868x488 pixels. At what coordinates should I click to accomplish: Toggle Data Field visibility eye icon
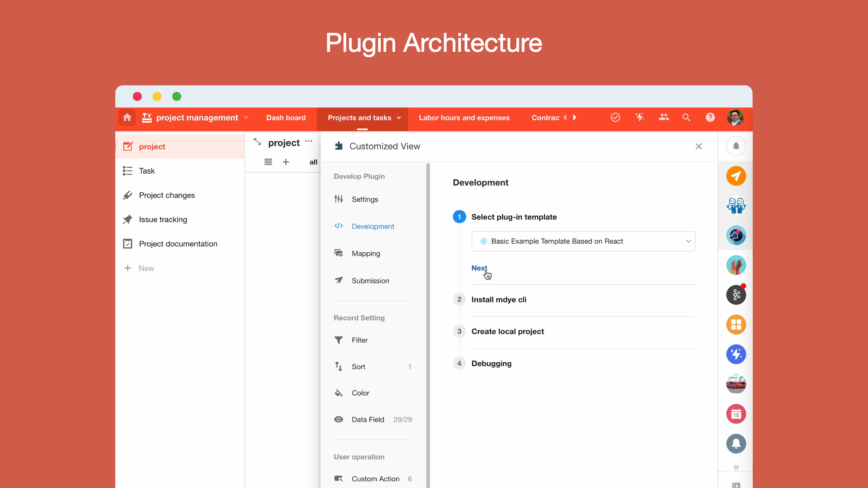tap(339, 419)
